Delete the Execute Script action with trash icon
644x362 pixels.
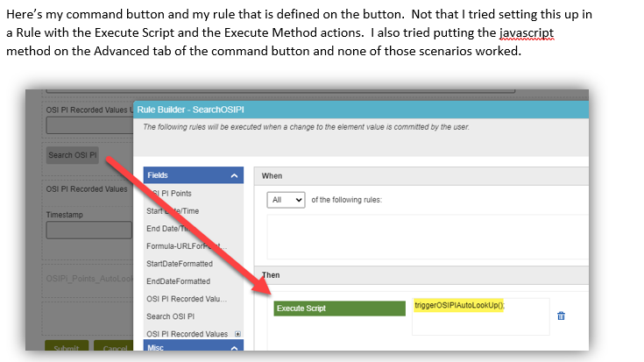click(561, 316)
